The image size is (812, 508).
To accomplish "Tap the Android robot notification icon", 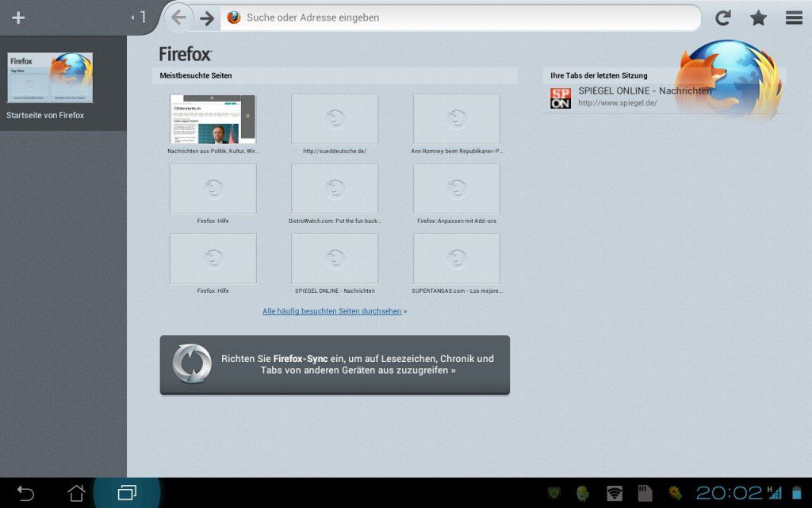I will point(583,493).
